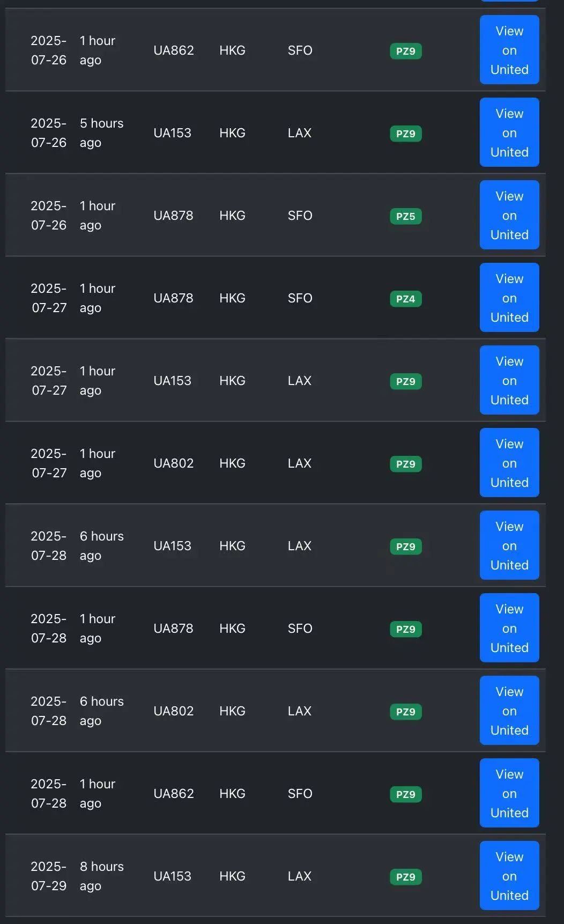Image resolution: width=564 pixels, height=924 pixels.
Task: Click the green PZ5 fare badge
Action: coord(405,216)
